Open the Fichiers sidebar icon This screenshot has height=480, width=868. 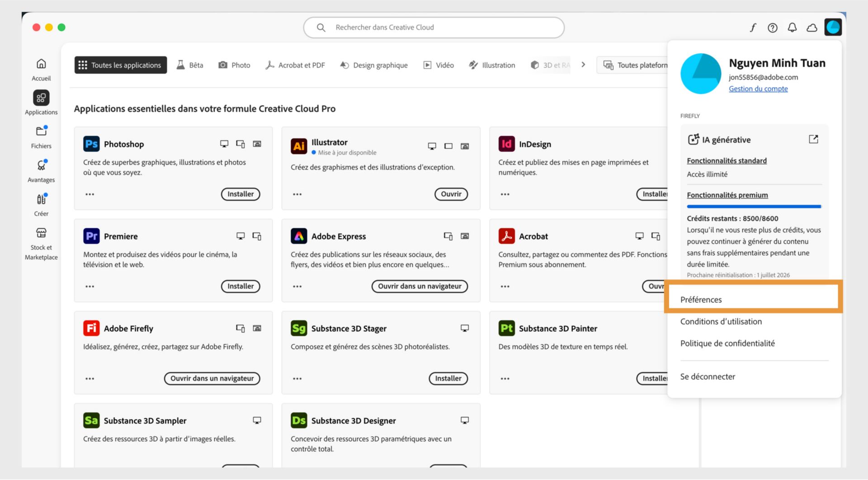point(41,131)
